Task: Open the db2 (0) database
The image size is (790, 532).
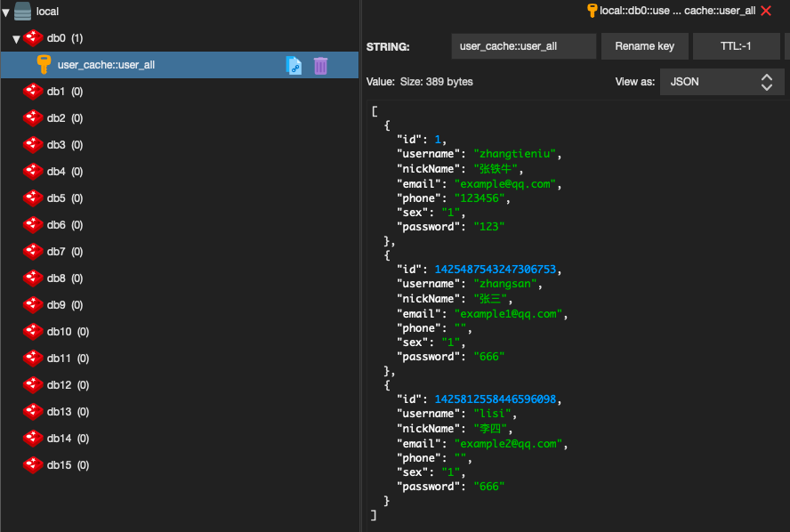Action: tap(64, 118)
